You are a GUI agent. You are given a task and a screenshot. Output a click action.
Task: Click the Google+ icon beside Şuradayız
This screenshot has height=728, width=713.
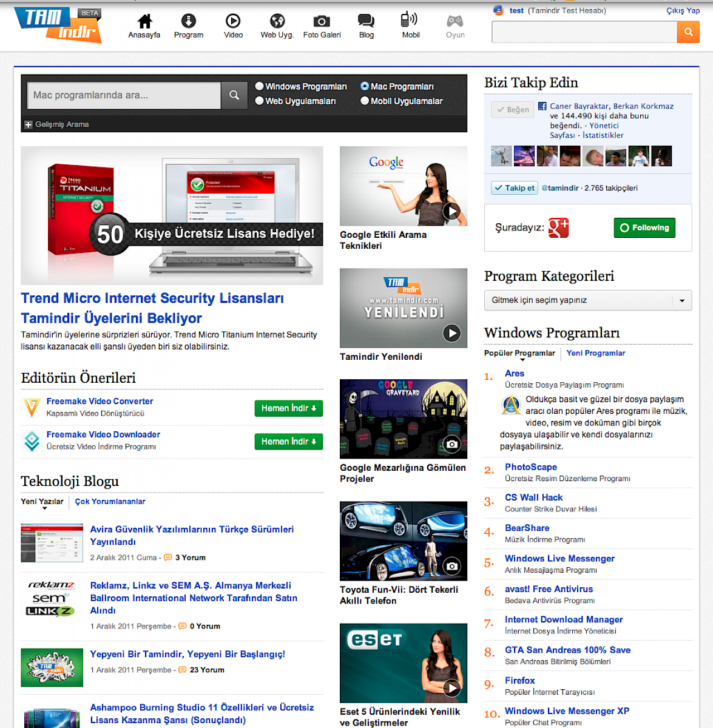click(x=558, y=227)
